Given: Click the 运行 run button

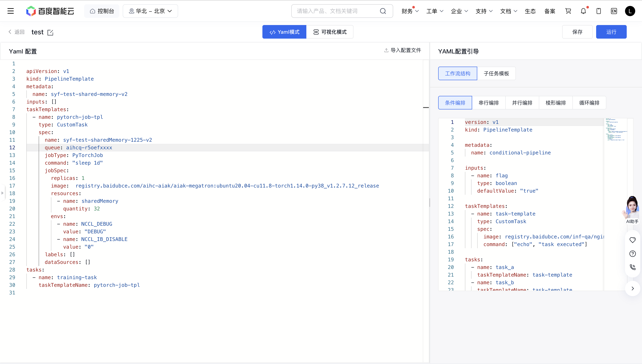Looking at the screenshot, I should tap(611, 32).
